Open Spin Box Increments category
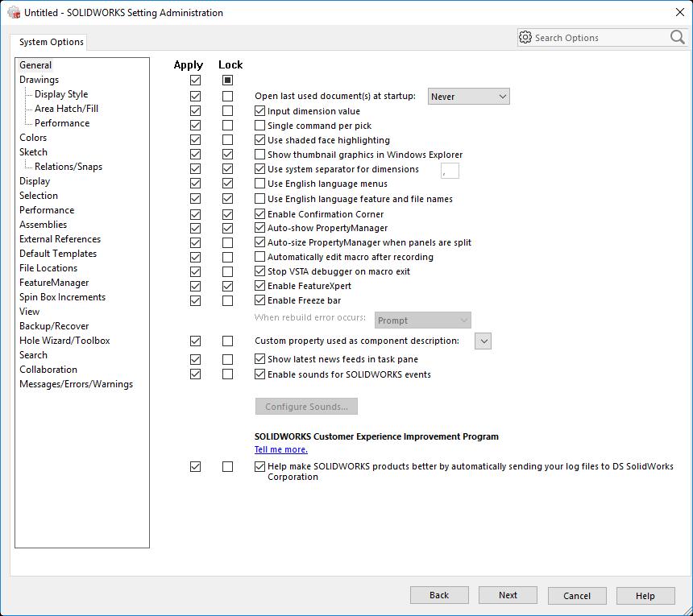Screen dimensions: 693x616 point(62,297)
